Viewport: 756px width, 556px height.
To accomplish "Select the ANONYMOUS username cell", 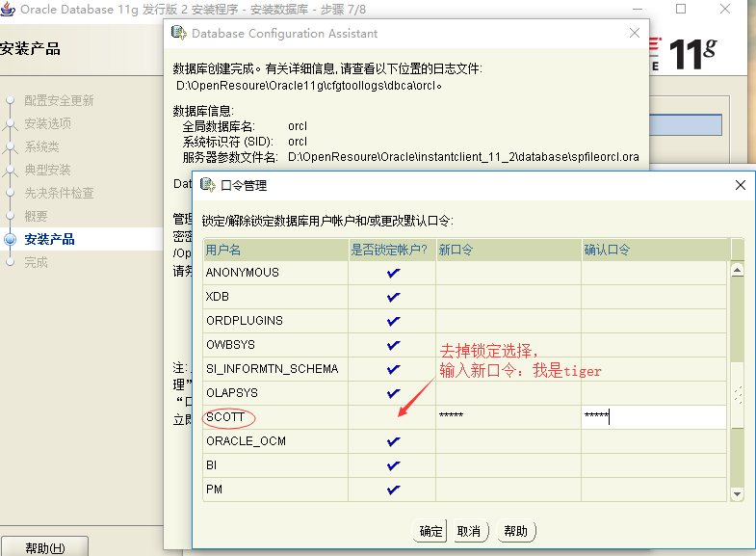I will pyautogui.click(x=275, y=273).
